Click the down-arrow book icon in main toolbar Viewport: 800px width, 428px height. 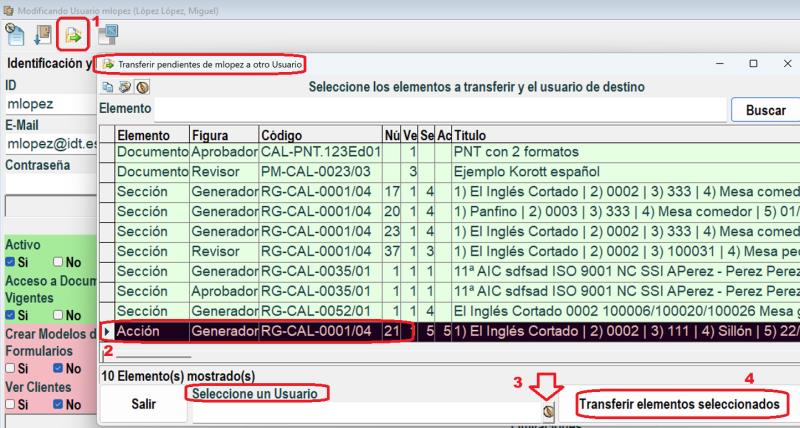pos(42,36)
